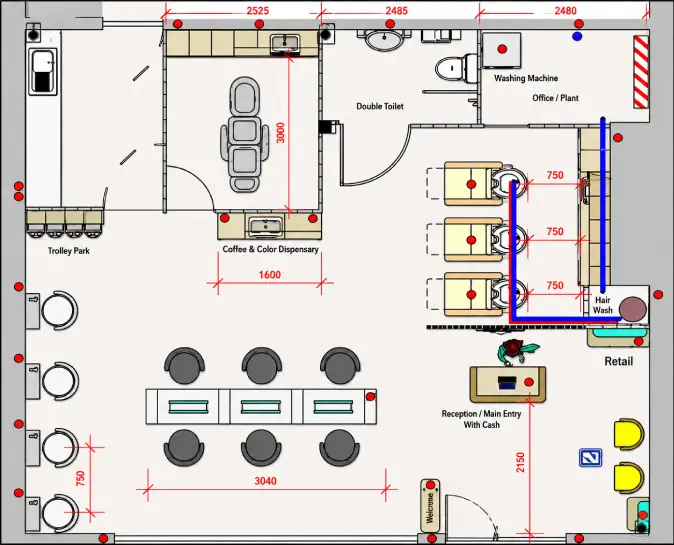Select the right mirror on the central table

click(x=333, y=407)
